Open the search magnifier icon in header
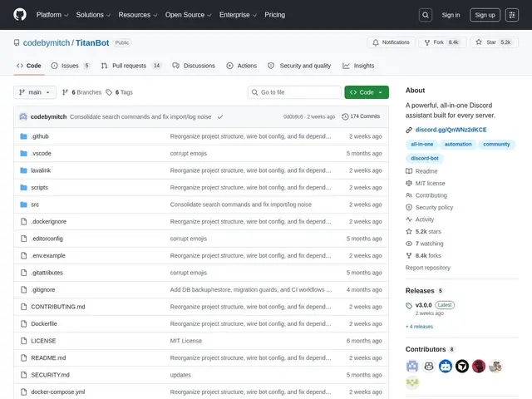This screenshot has width=532, height=399. pos(425,15)
